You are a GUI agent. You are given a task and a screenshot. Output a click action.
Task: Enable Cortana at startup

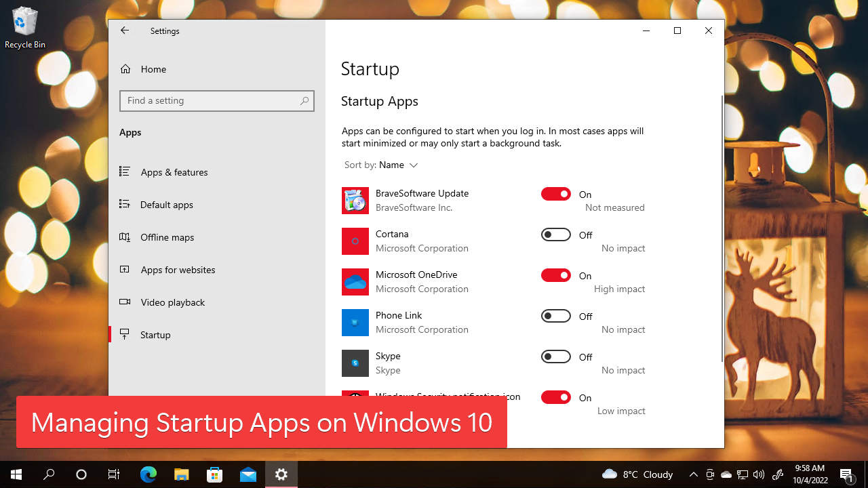556,235
